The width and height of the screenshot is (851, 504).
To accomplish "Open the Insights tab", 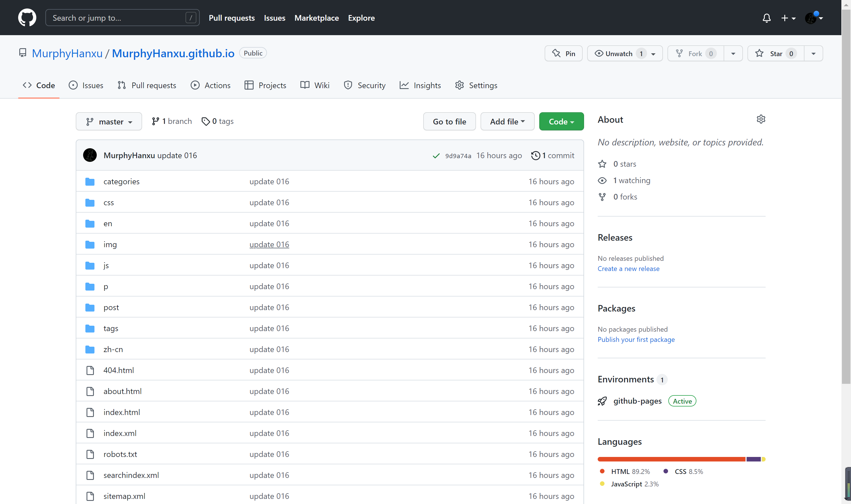I will click(420, 85).
